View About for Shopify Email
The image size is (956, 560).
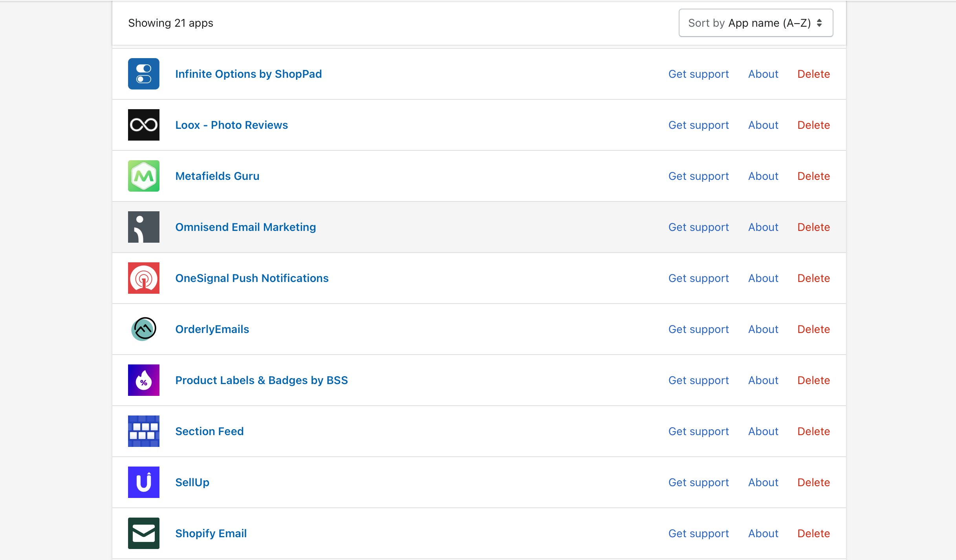(763, 533)
